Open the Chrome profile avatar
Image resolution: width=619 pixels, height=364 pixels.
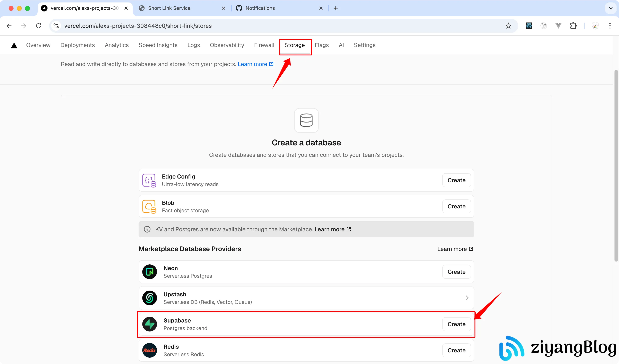(x=595, y=26)
